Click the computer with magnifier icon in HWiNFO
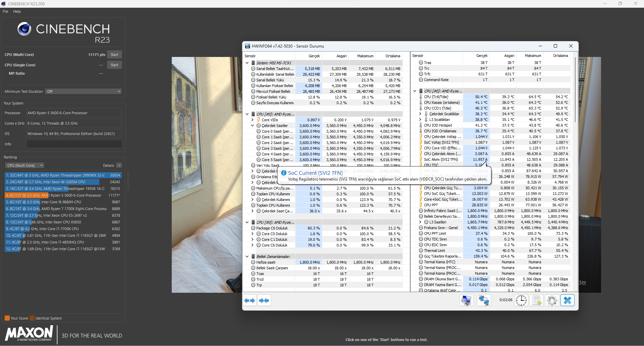 coord(466,300)
